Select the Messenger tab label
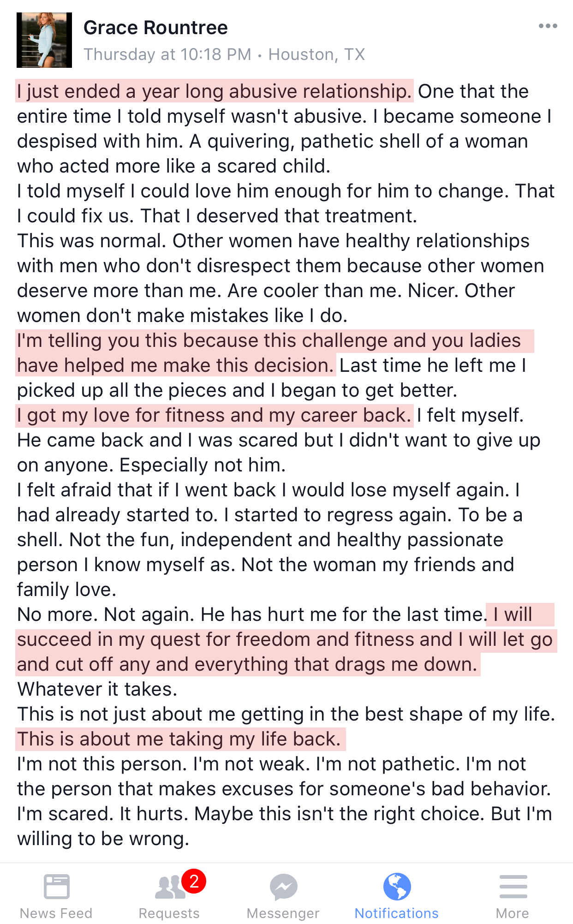Image resolution: width=573 pixels, height=924 pixels. [283, 913]
